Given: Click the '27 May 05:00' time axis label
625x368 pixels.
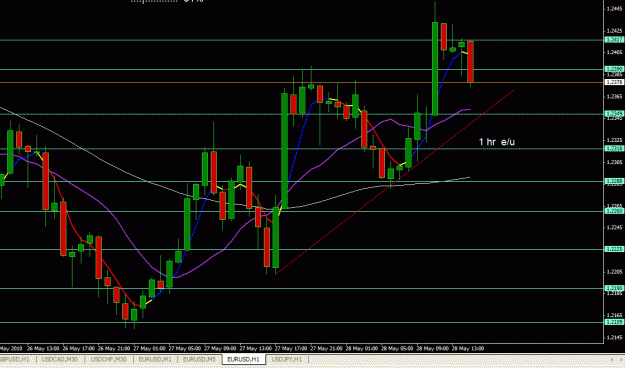Looking at the screenshot, I should [x=185, y=348].
